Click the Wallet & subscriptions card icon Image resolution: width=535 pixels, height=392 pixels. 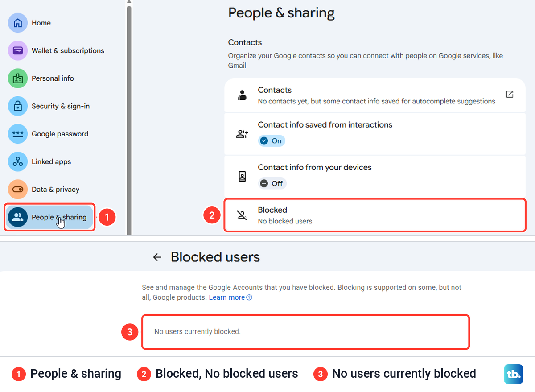[x=18, y=50]
